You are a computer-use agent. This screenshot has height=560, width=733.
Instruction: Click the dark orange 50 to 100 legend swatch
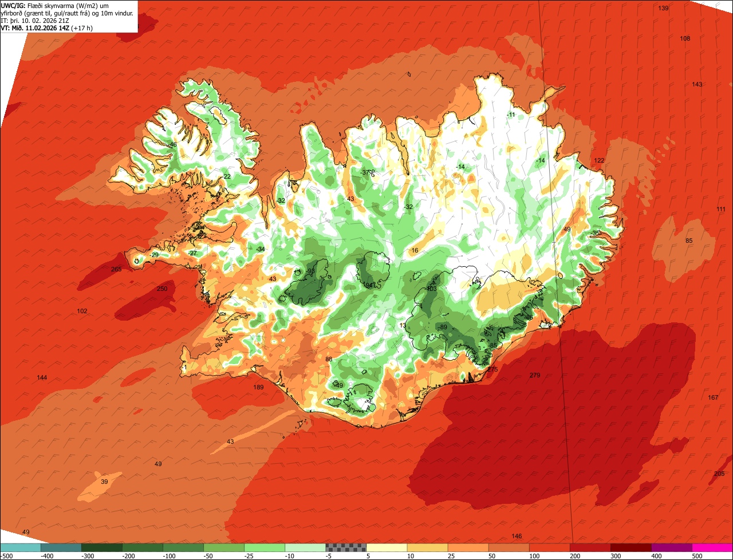pyautogui.click(x=508, y=547)
